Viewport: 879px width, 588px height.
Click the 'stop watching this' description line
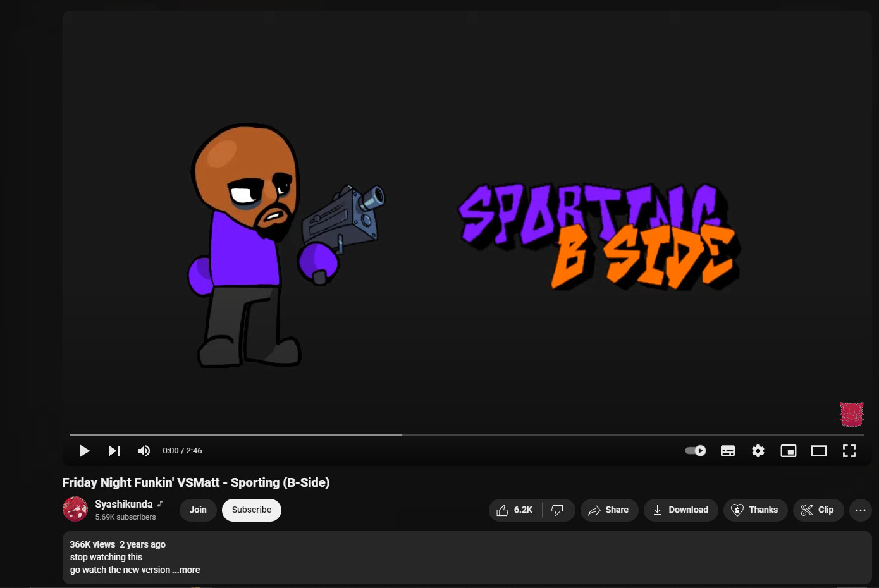point(106,557)
